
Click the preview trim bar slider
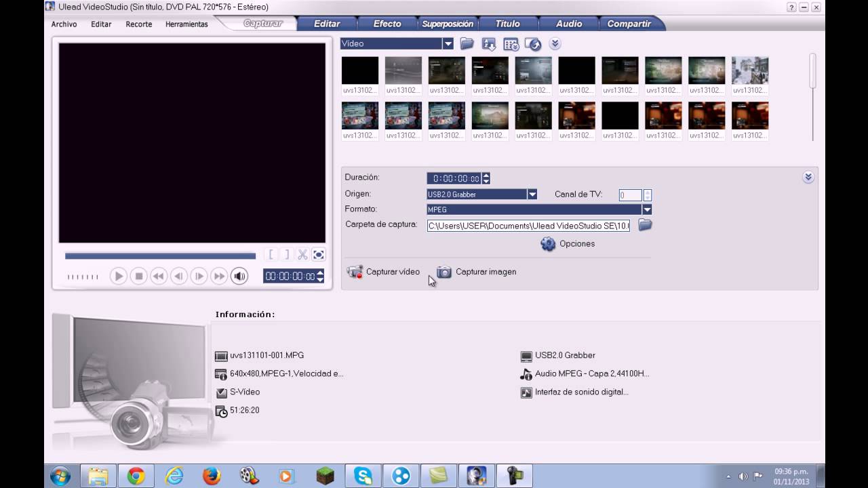coord(160,256)
